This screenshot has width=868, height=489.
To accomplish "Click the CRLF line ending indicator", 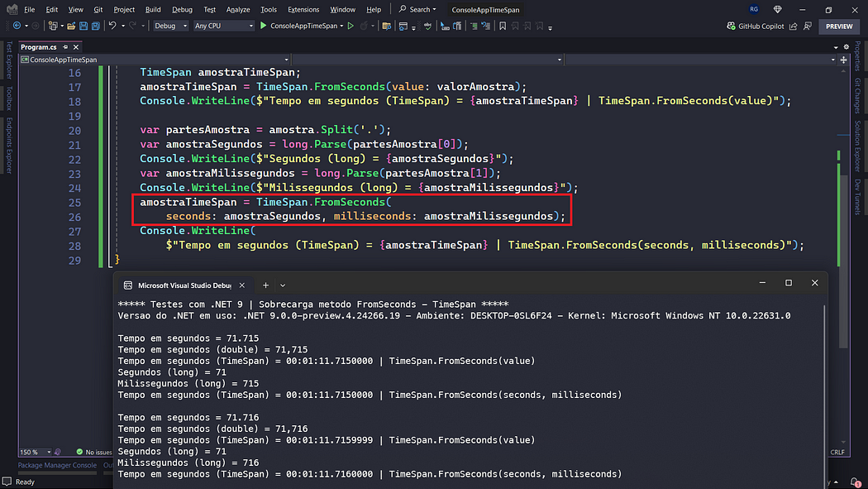I will [837, 452].
